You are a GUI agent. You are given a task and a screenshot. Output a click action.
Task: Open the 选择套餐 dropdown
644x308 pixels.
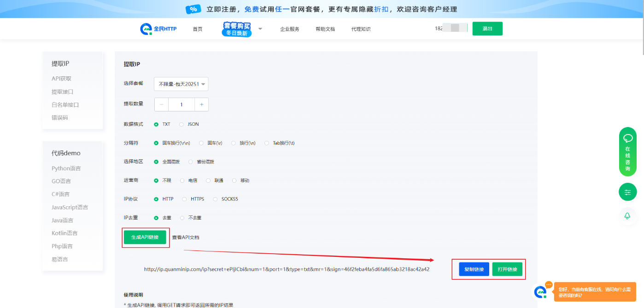coord(181,84)
